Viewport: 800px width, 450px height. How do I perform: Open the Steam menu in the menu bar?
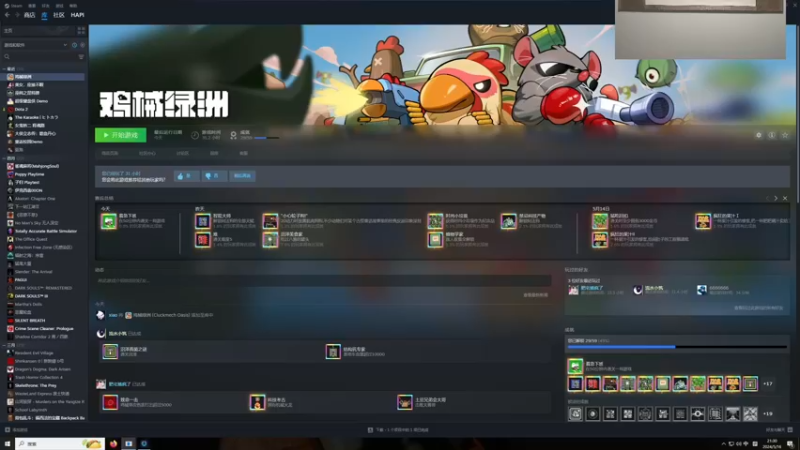tap(13, 6)
